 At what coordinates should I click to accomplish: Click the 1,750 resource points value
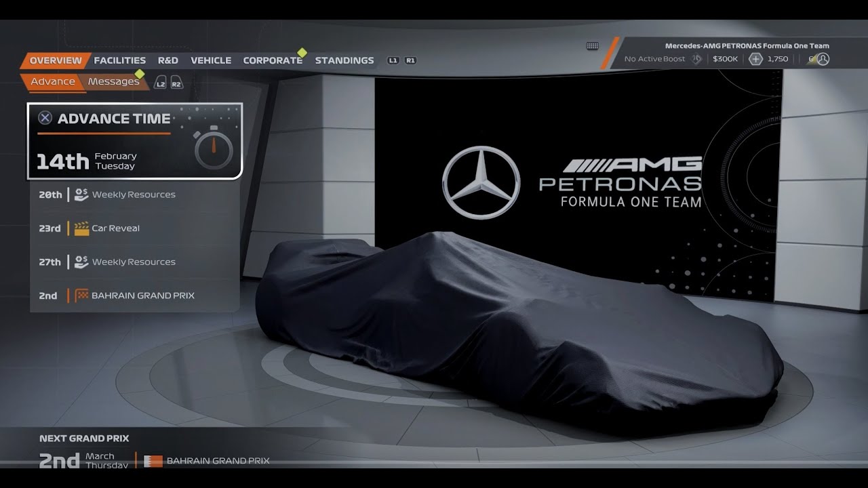tap(777, 59)
